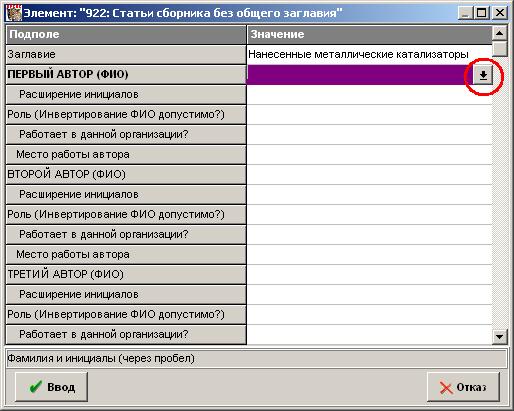Image resolution: width=514 pixels, height=411 pixels.
Task: Click the first Роль (Инвертирование ФИО) value cell
Action: (369, 114)
